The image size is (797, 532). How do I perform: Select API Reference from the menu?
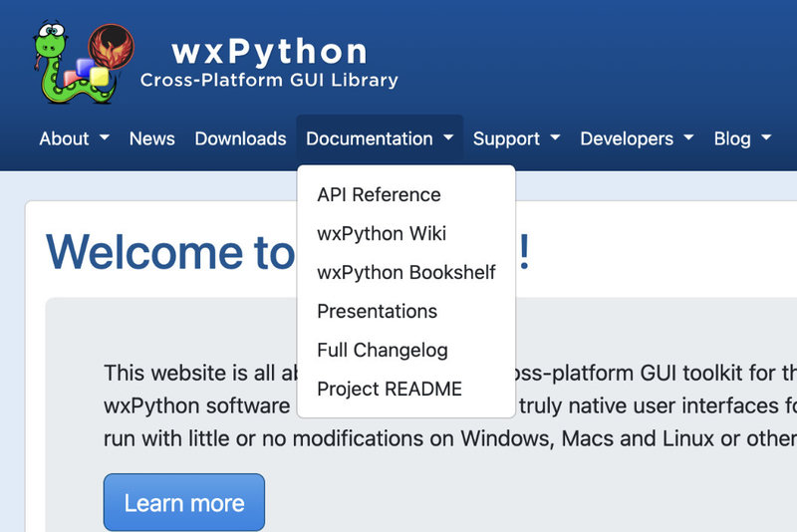[406, 194]
